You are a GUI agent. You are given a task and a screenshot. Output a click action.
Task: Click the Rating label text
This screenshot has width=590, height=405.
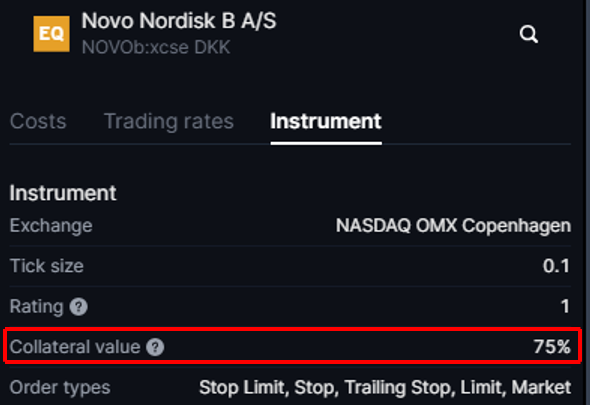tap(36, 306)
